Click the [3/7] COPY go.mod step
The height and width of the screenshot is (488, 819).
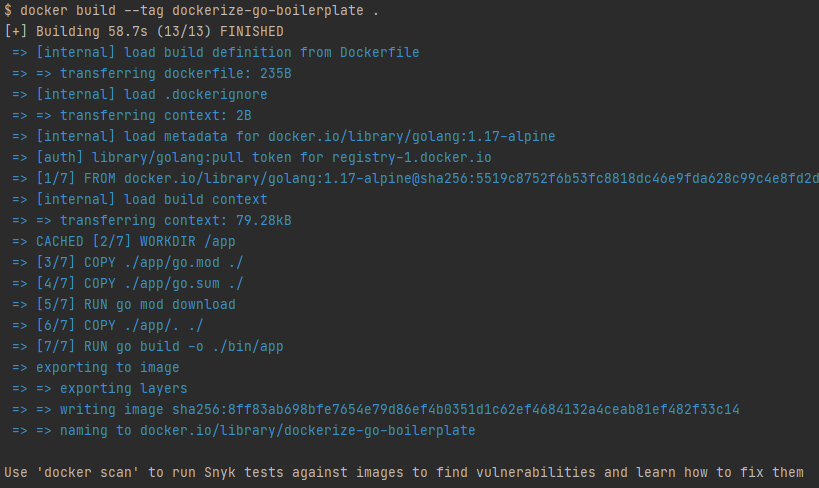click(139, 262)
